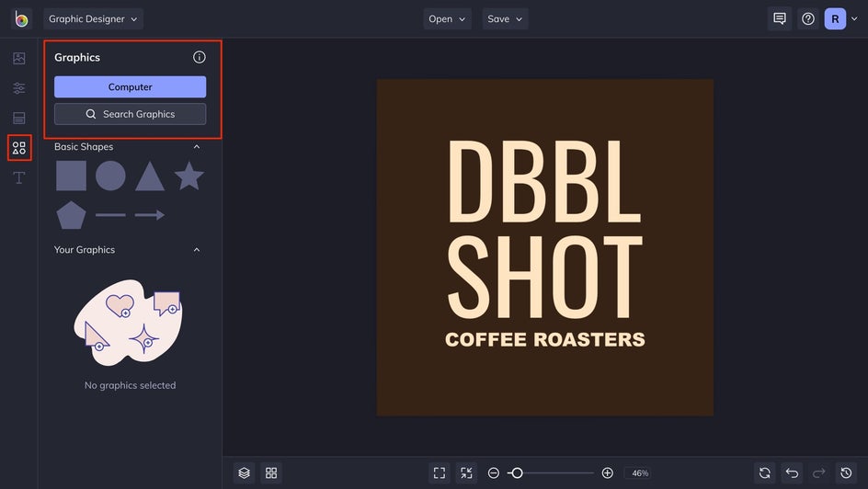Click the zoom in plus icon
This screenshot has height=489, width=868.
(607, 473)
